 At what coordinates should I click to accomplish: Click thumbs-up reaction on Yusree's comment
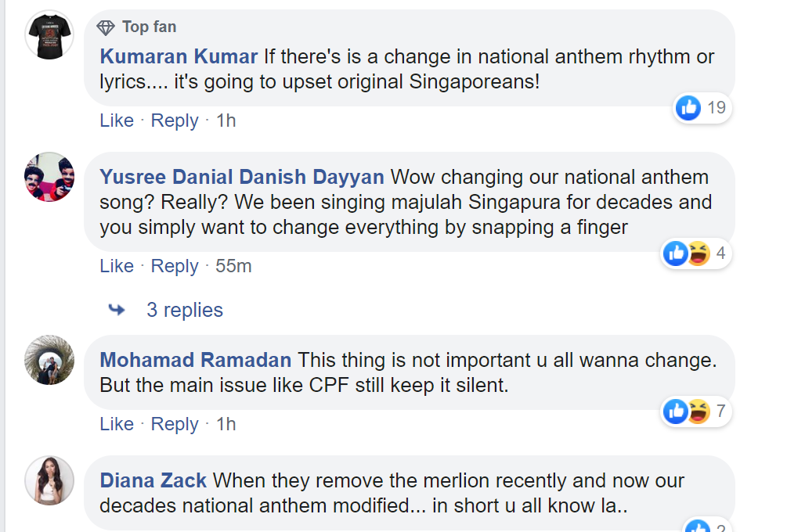676,253
